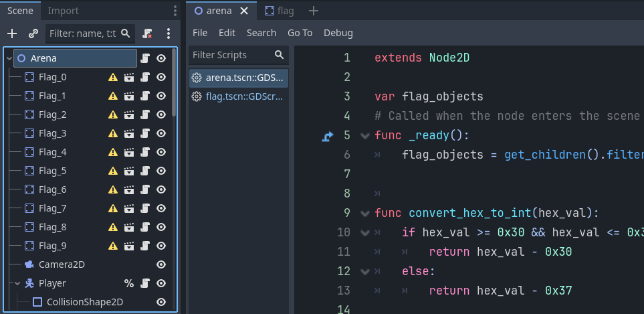644x314 pixels.
Task: Toggle visibility of Flag_7
Action: (161, 209)
